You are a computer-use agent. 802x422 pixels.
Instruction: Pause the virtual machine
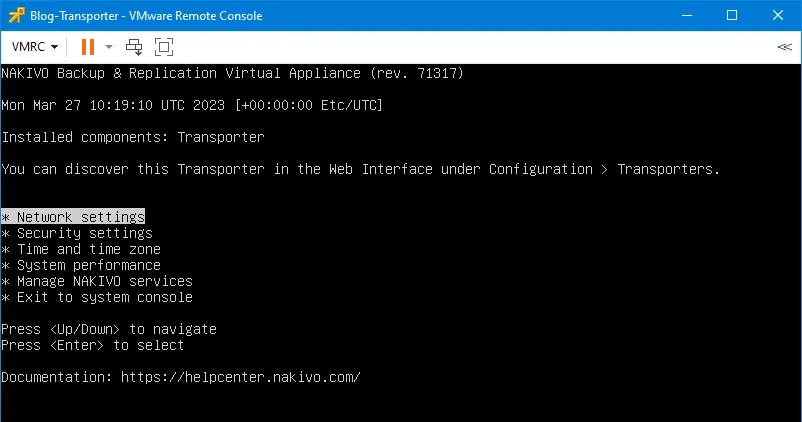pyautogui.click(x=87, y=47)
